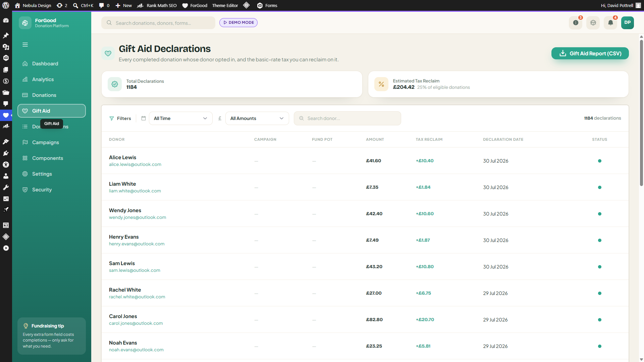Click the Tax Reclaim column header
The height and width of the screenshot is (362, 644).
(429, 139)
